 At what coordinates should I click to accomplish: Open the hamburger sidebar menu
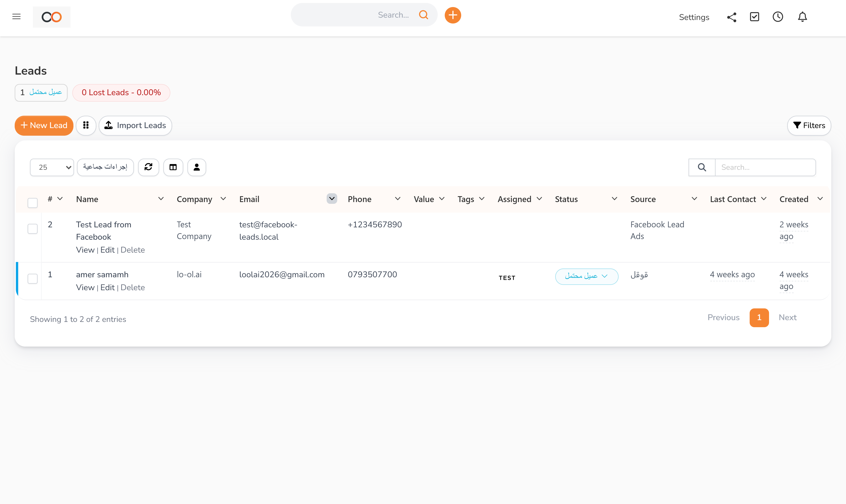coord(16,17)
